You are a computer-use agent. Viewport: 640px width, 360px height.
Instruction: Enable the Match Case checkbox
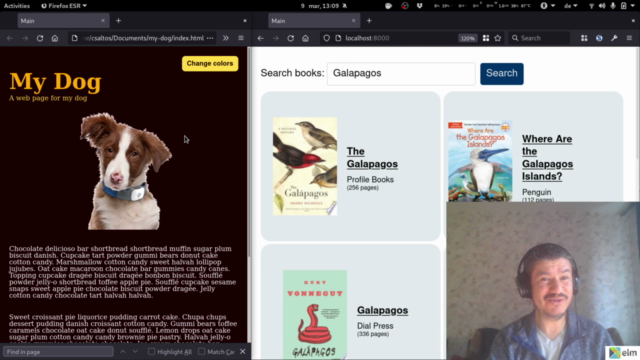pyautogui.click(x=201, y=351)
